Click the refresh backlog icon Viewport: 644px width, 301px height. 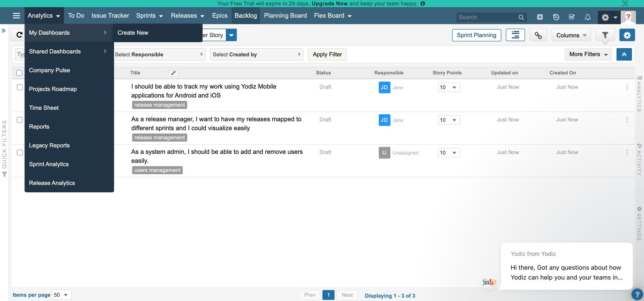point(19,35)
